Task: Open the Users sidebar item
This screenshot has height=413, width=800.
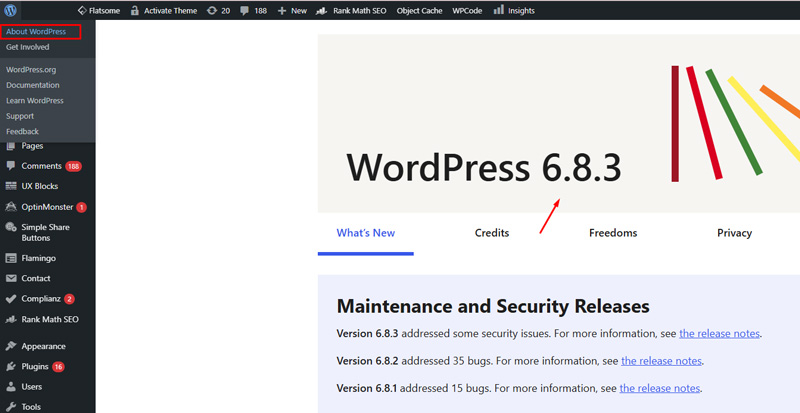Action: pyautogui.click(x=32, y=387)
